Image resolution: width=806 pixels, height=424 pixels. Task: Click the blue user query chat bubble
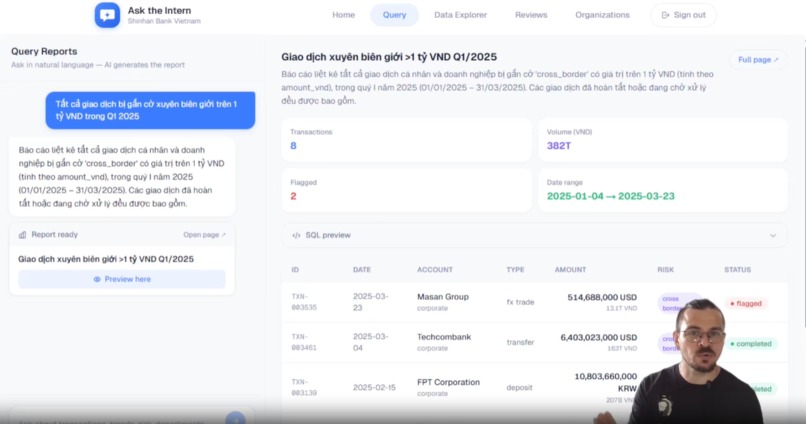coord(150,110)
